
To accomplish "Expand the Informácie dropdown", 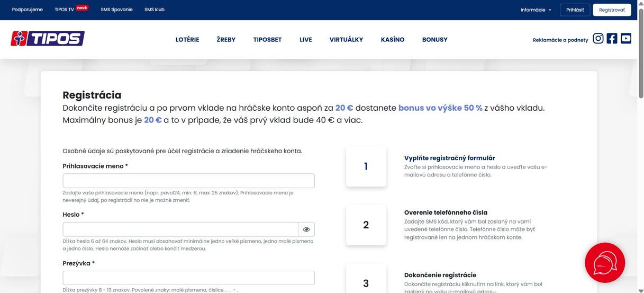I will pyautogui.click(x=536, y=10).
